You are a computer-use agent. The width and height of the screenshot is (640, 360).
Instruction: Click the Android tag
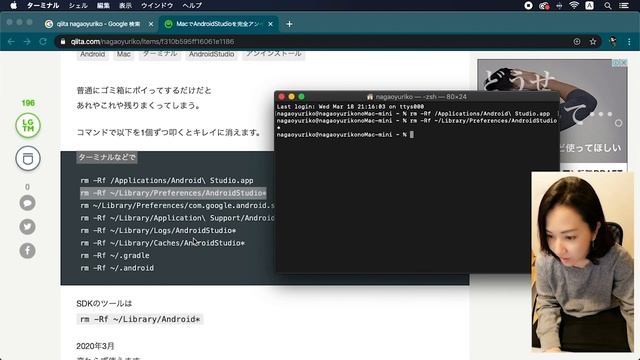point(93,54)
